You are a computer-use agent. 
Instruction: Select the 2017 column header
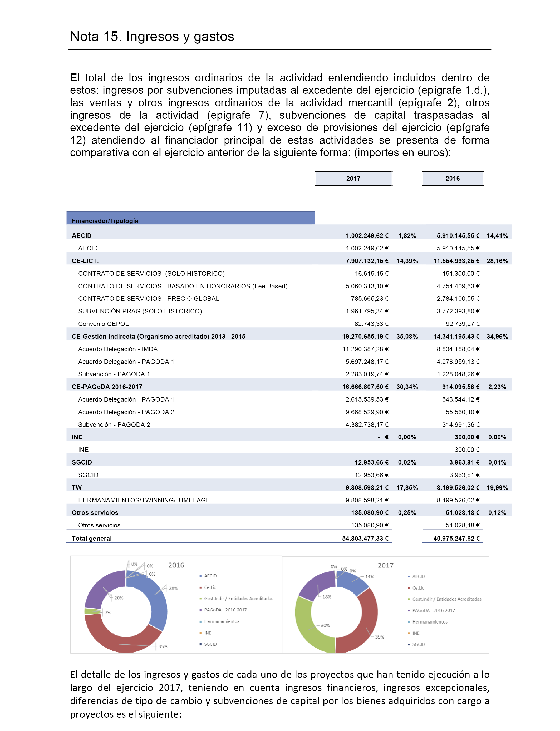tap(353, 179)
